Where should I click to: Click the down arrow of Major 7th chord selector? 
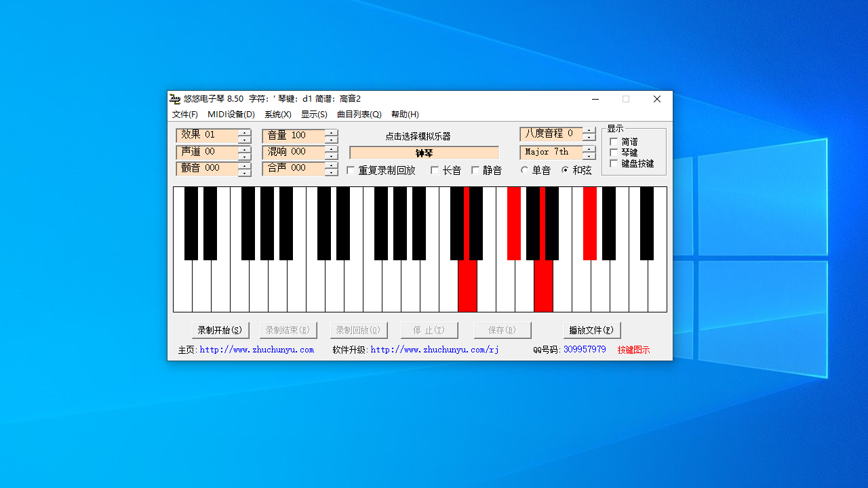click(589, 156)
